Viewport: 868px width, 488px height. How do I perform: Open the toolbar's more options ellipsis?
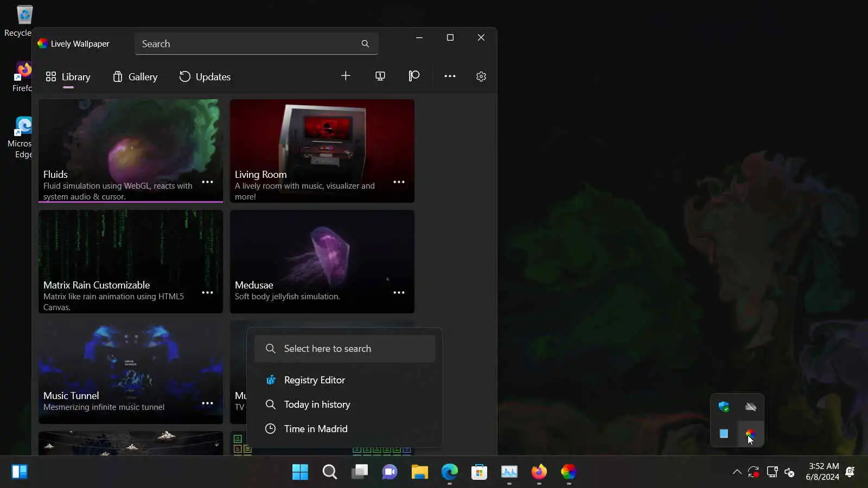450,76
